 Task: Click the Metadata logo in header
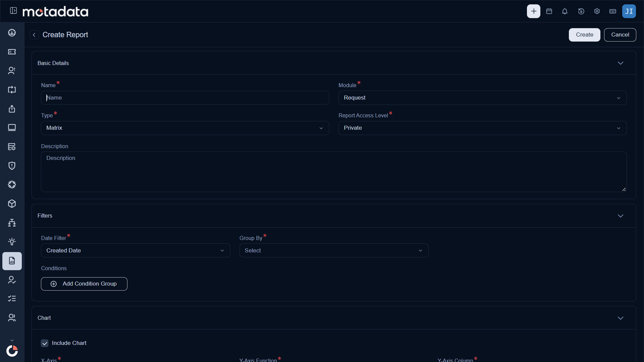click(x=55, y=11)
